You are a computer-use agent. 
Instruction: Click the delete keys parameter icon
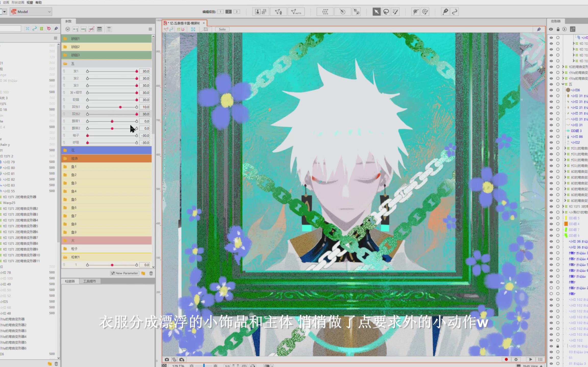click(91, 29)
